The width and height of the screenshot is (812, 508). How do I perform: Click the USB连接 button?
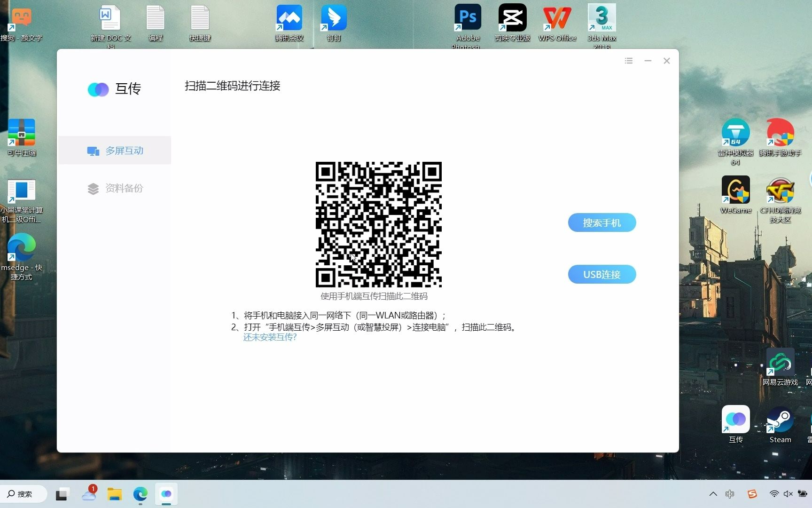pyautogui.click(x=601, y=274)
